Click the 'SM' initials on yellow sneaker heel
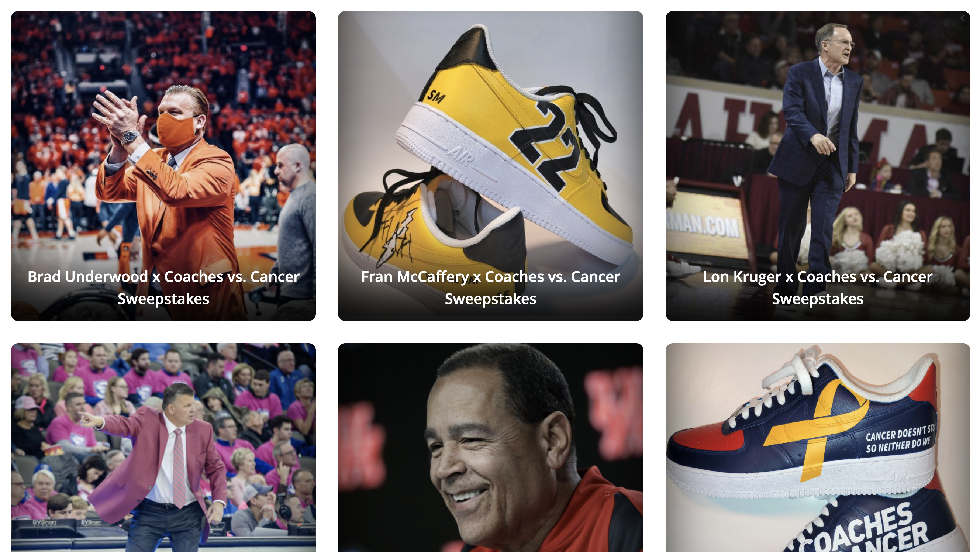Viewport: 980px width, 552px height. pos(436,97)
